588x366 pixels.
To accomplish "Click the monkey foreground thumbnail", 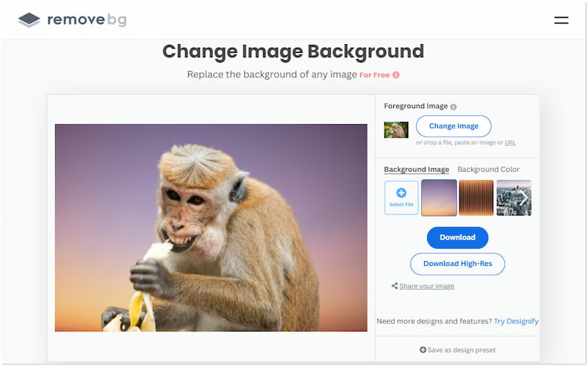I will click(396, 130).
